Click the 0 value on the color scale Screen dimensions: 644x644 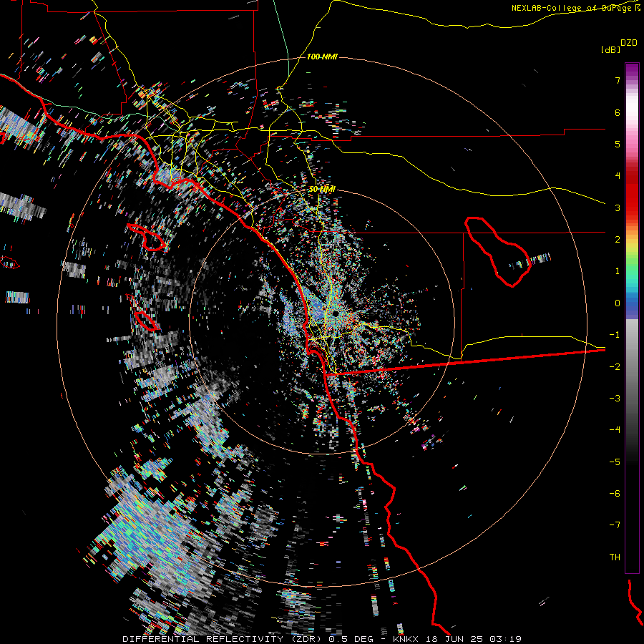(x=618, y=303)
